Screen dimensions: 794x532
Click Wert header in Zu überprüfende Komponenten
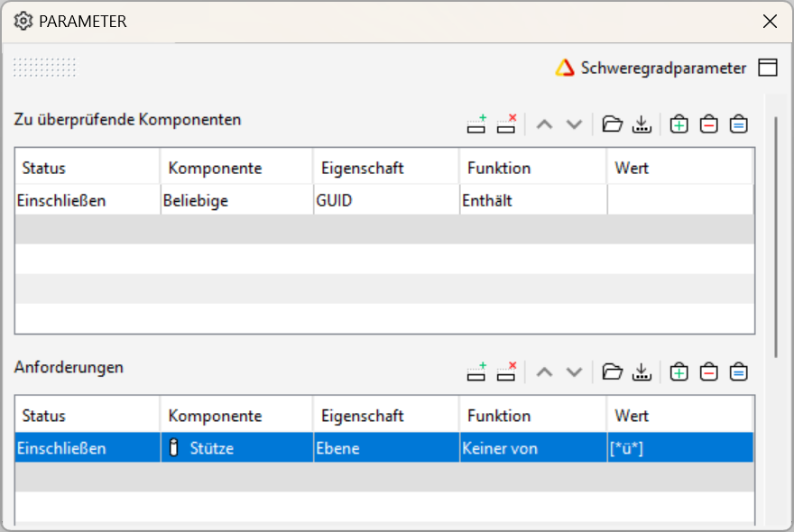click(680, 168)
